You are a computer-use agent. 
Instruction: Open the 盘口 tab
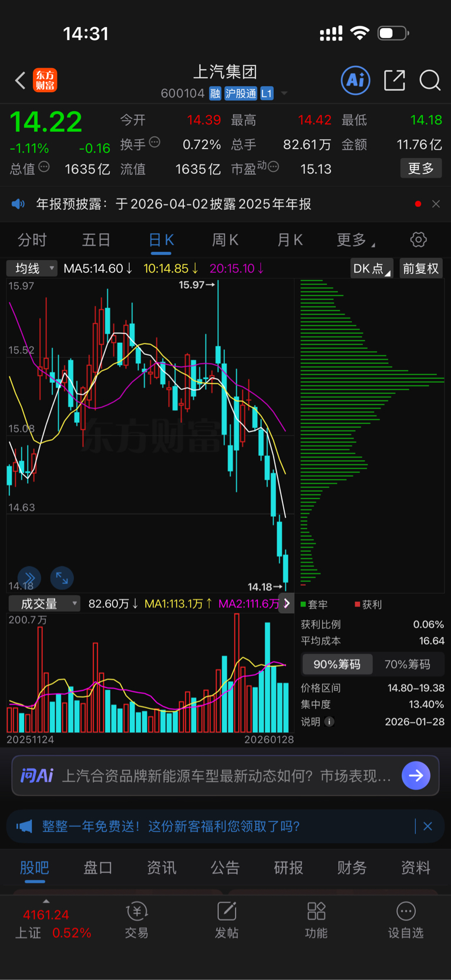tap(98, 867)
